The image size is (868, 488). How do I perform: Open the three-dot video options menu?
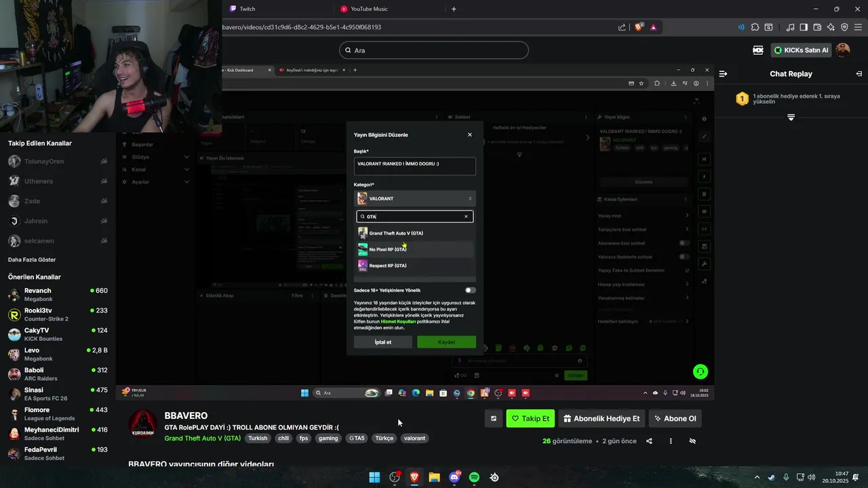coord(671,441)
